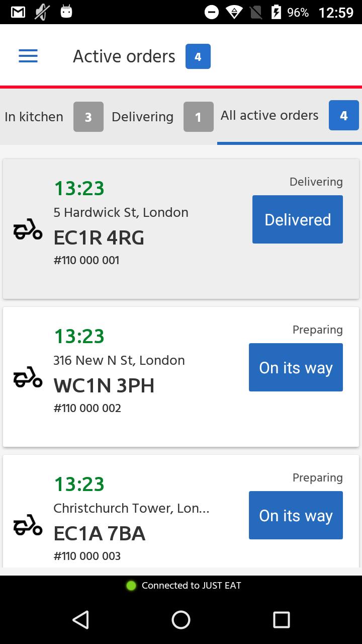Screen dimensions: 362x644
Task: Tap scooter icon for order #110 000 001
Action: click(x=28, y=229)
